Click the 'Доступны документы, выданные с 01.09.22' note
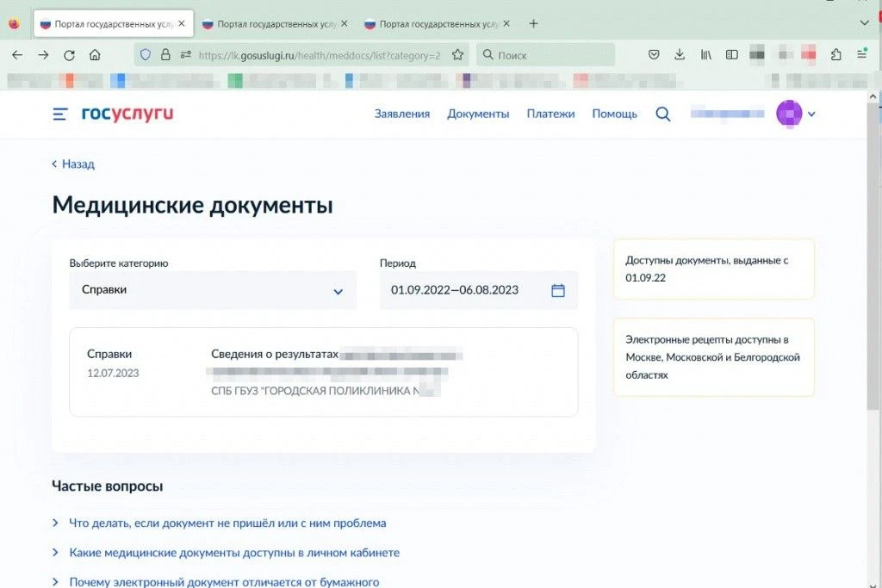882x588 pixels. [x=714, y=269]
